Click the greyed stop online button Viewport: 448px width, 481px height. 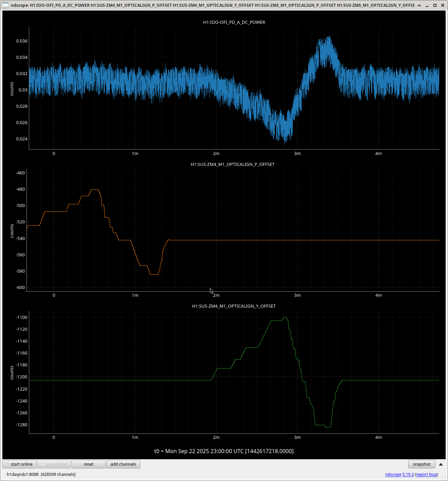[x=54, y=464]
